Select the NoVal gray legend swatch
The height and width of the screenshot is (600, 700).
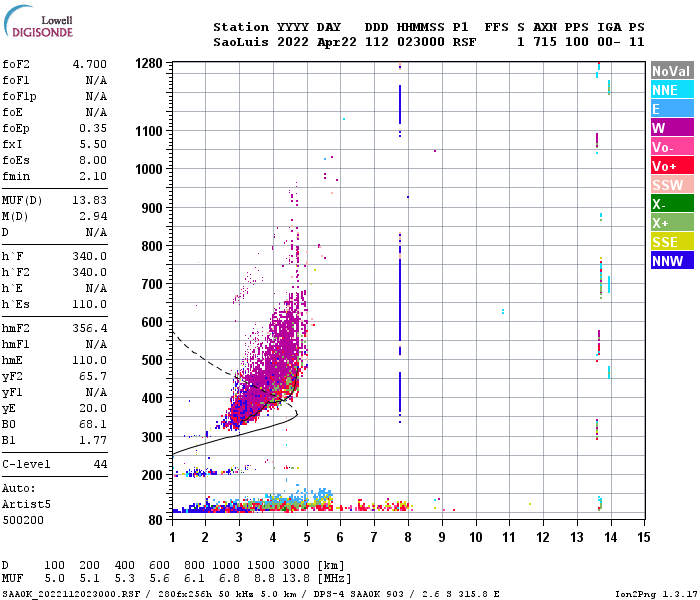[672, 71]
